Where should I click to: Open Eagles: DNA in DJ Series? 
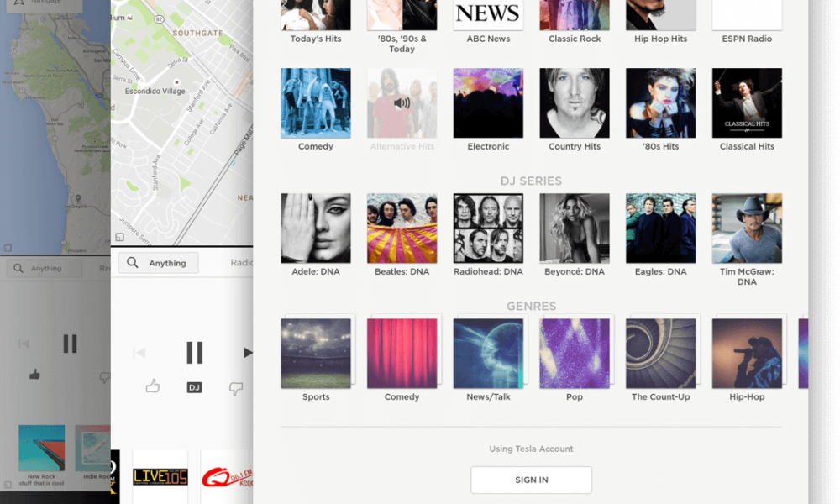point(660,228)
